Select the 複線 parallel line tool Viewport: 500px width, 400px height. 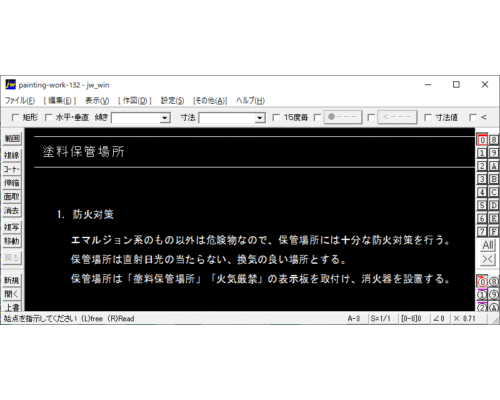[12, 155]
